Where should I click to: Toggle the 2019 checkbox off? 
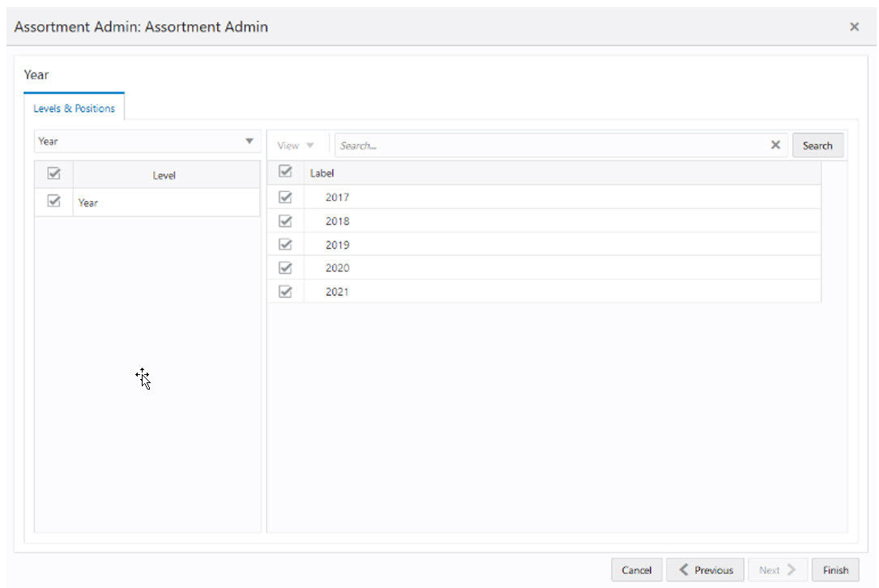click(x=285, y=244)
